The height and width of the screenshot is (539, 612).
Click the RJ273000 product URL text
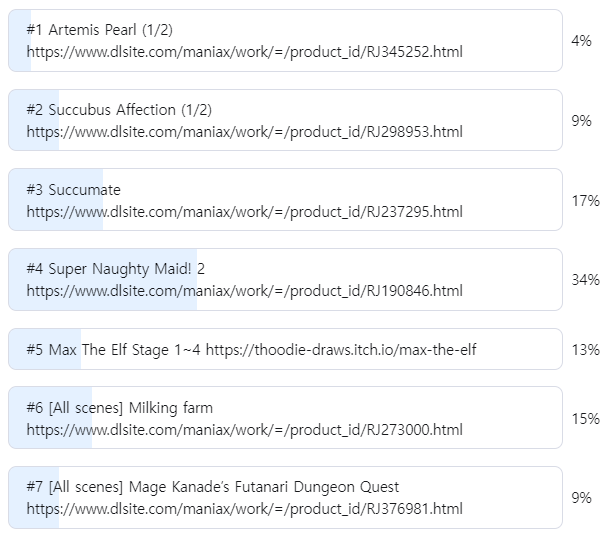(x=245, y=429)
